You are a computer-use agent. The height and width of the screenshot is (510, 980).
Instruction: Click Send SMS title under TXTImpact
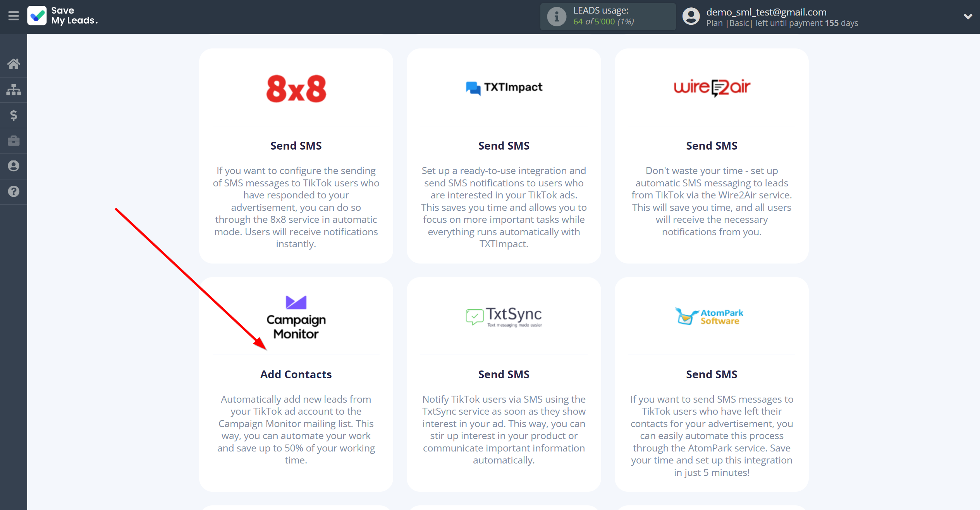tap(504, 146)
